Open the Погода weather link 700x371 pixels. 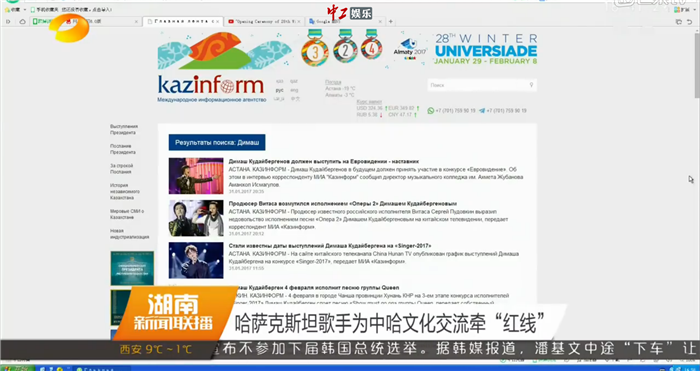[333, 82]
